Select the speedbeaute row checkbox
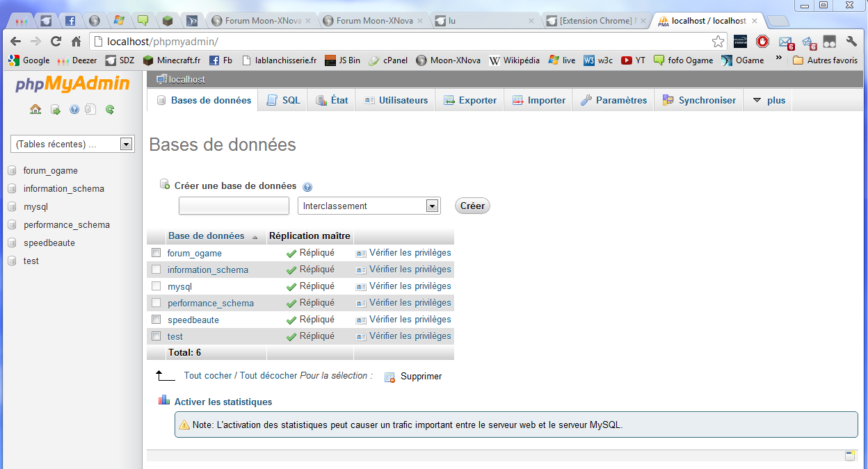The image size is (868, 469). (x=156, y=320)
